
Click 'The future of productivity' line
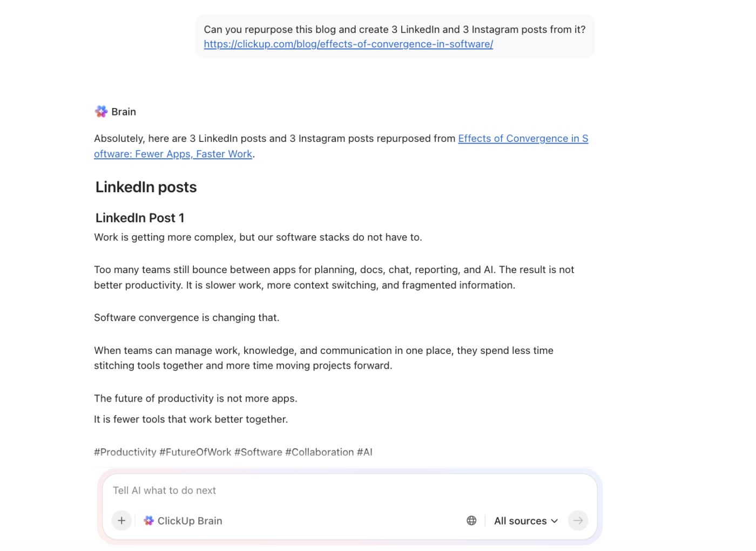pos(195,399)
